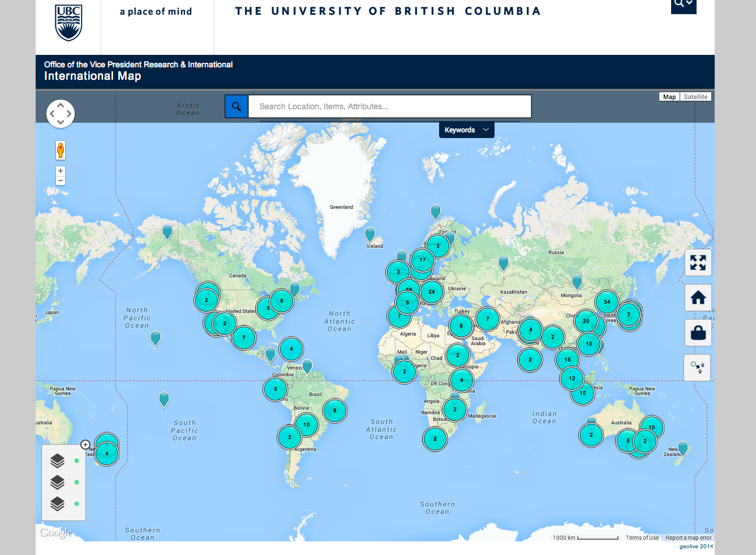Zoom in with the plus button

(x=61, y=171)
